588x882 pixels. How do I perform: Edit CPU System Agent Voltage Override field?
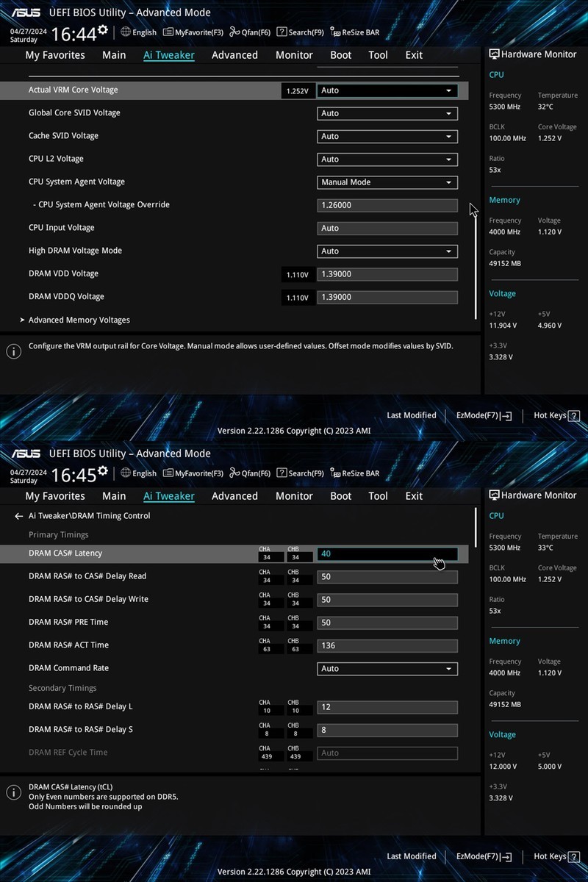387,205
